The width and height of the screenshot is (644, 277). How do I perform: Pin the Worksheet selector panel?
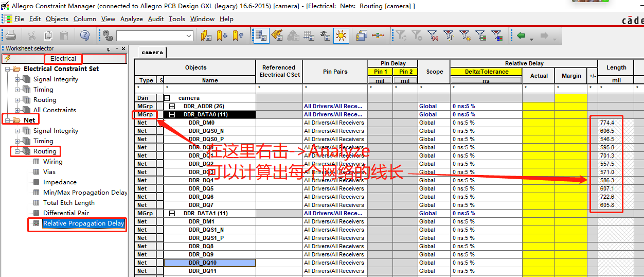click(x=109, y=49)
